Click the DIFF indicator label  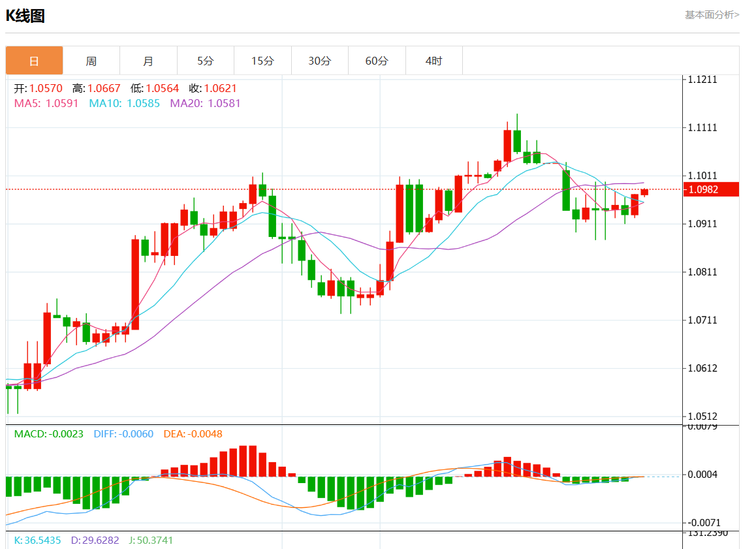[x=123, y=433]
